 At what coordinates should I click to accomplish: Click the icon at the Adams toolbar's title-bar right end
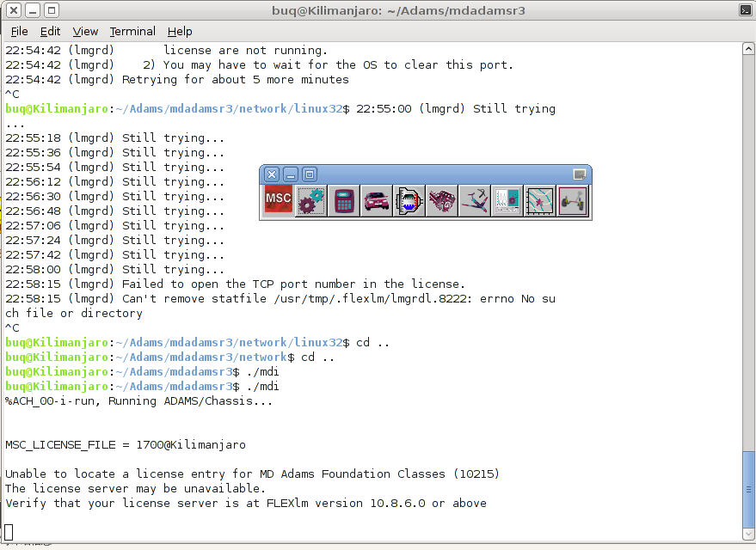pyautogui.click(x=580, y=174)
